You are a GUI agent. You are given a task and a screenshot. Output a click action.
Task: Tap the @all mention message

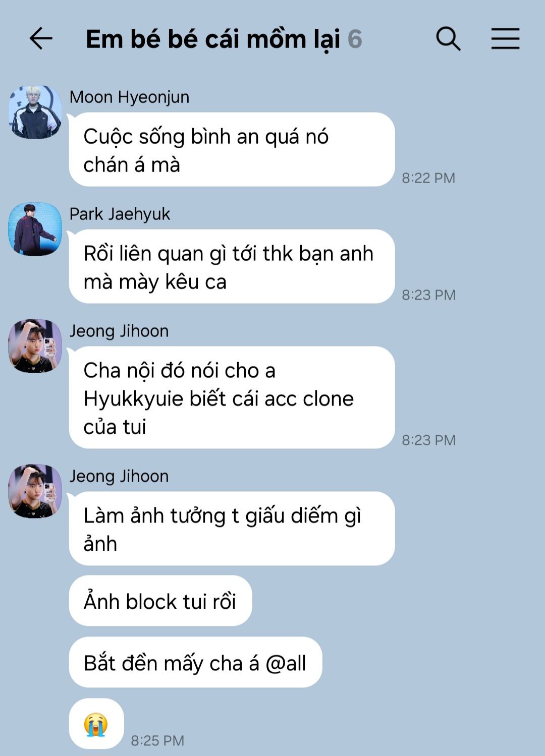pyautogui.click(x=195, y=663)
